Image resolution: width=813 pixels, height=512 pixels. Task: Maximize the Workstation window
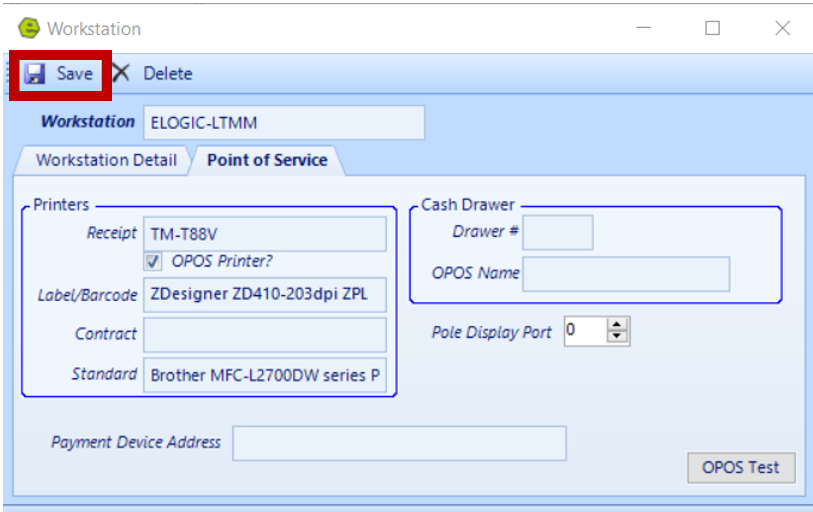click(x=712, y=28)
